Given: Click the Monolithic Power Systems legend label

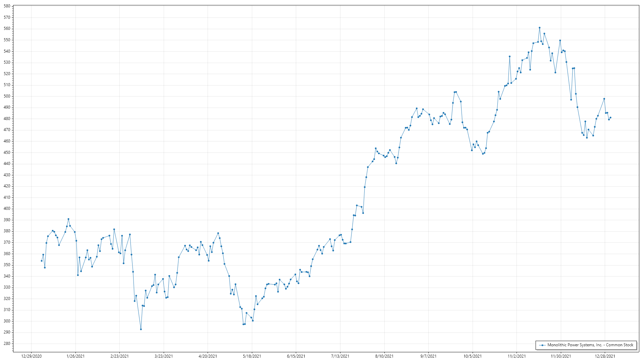Looking at the screenshot, I should 590,345.
